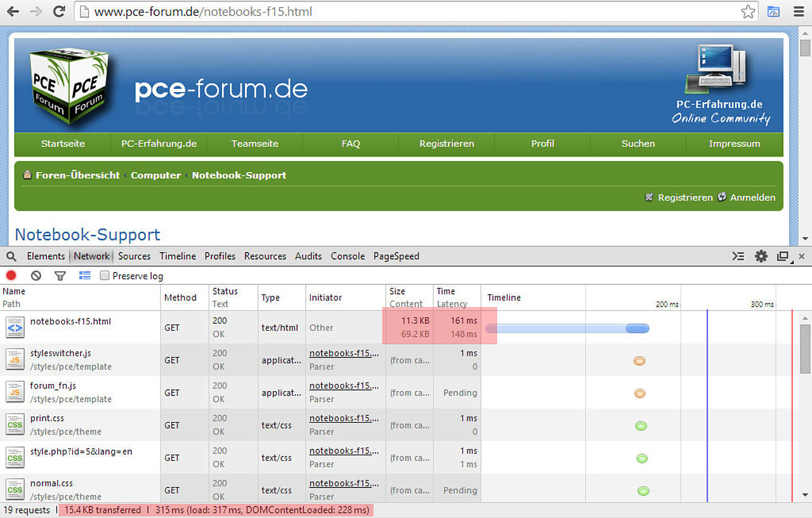812x518 pixels.
Task: Bookmark page with the star icon
Action: [x=749, y=11]
